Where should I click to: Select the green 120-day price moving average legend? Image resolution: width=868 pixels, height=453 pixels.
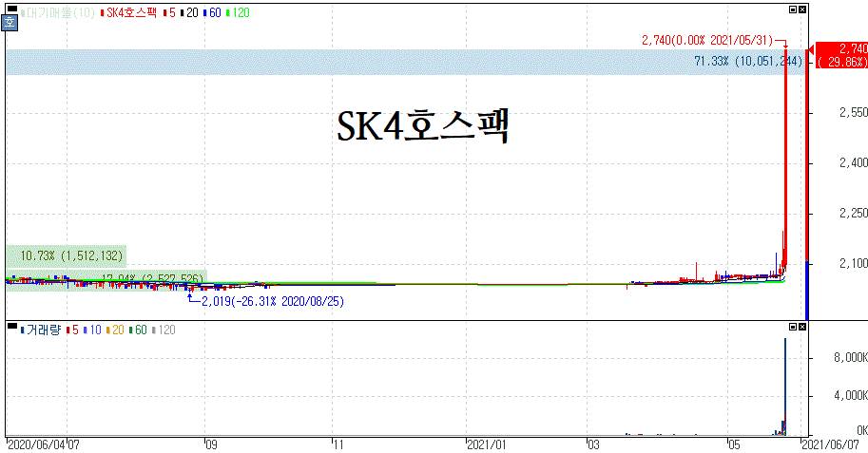coord(238,12)
